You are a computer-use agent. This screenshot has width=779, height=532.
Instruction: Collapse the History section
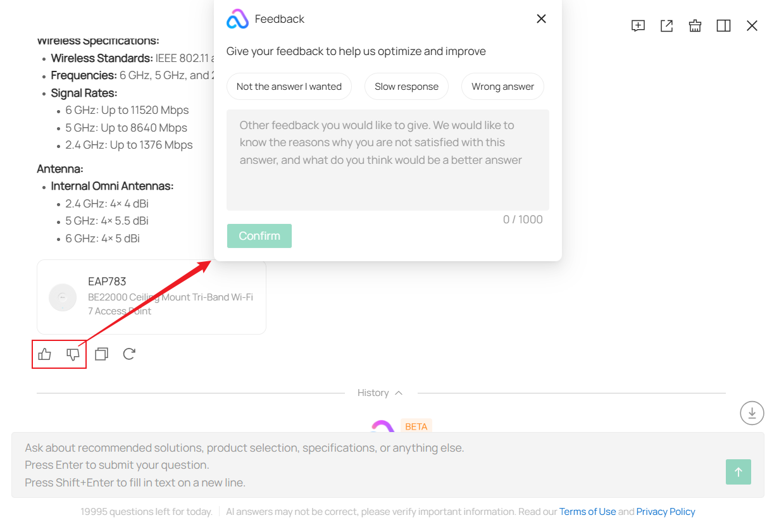pyautogui.click(x=380, y=393)
